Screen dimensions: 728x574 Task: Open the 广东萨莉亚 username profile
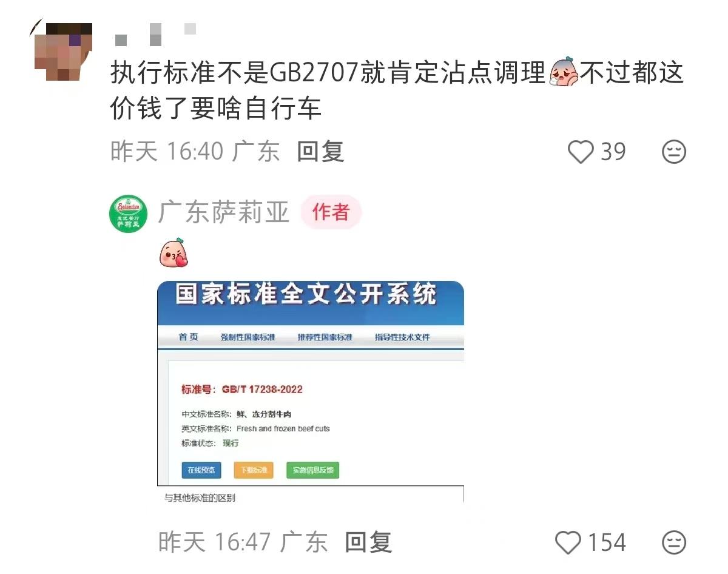223,212
